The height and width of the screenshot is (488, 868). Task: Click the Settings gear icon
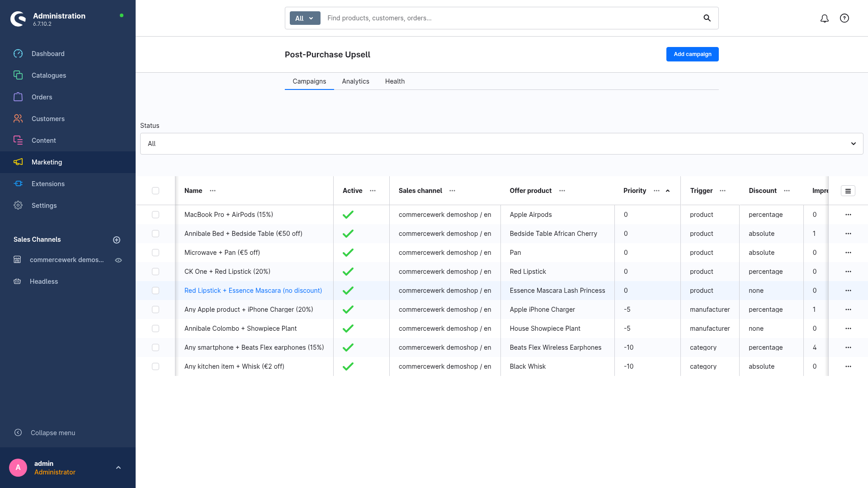18,206
